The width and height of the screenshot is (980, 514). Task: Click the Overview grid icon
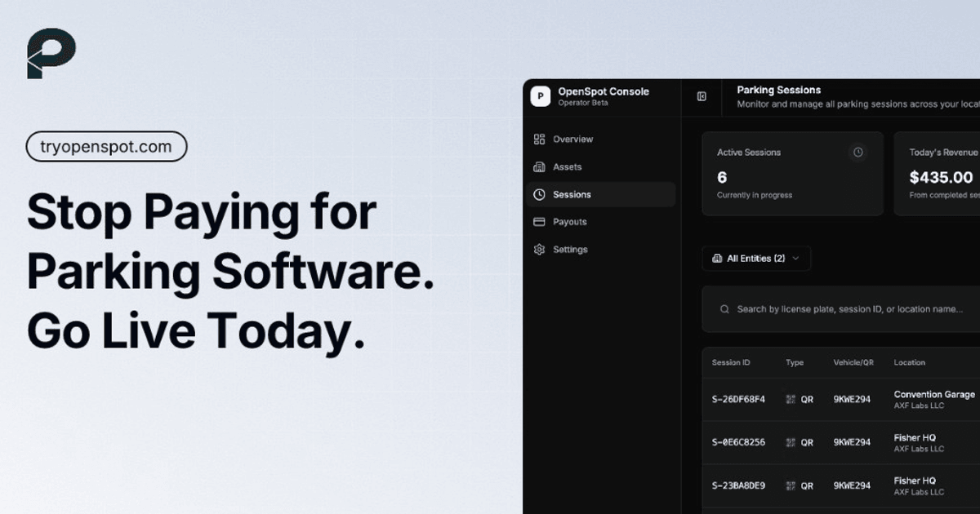point(539,140)
